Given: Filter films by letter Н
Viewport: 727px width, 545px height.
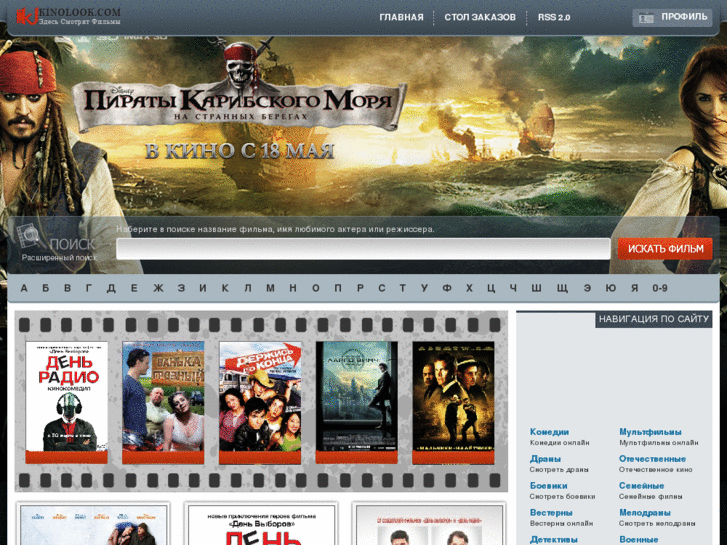Looking at the screenshot, I should coord(293,289).
